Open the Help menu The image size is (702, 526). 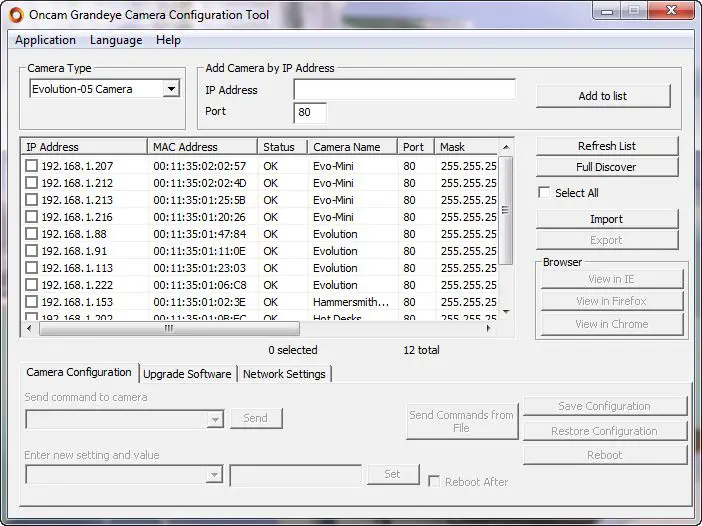[x=168, y=40]
